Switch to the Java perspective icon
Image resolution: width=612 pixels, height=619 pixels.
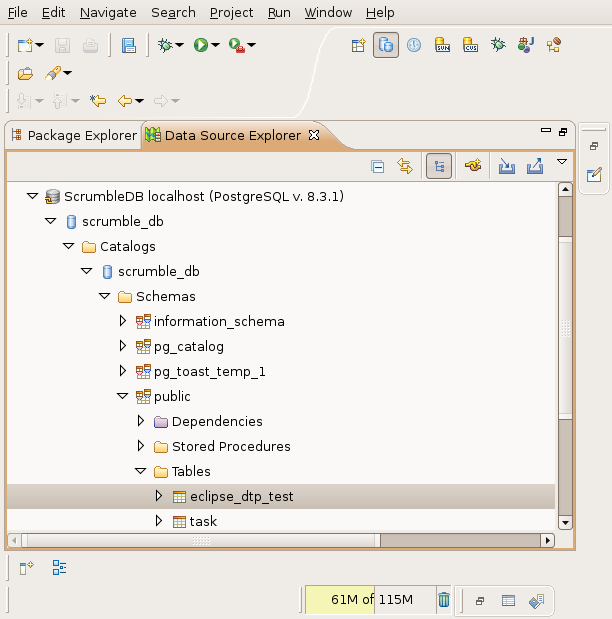pos(526,45)
